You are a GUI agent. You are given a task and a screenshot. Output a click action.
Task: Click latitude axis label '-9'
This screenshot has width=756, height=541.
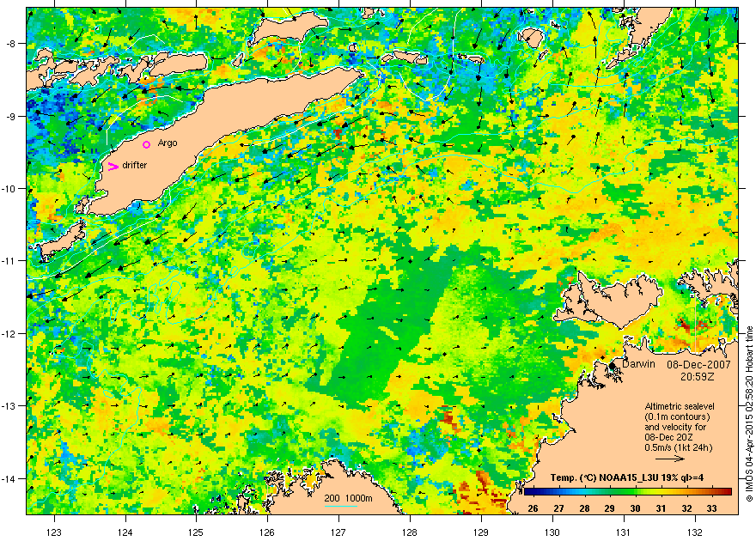[10, 116]
